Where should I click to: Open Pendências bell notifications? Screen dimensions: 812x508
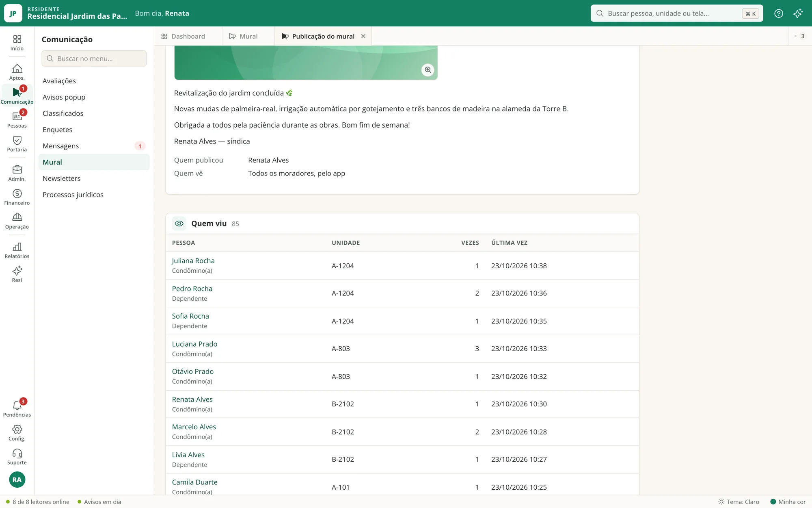(x=17, y=409)
